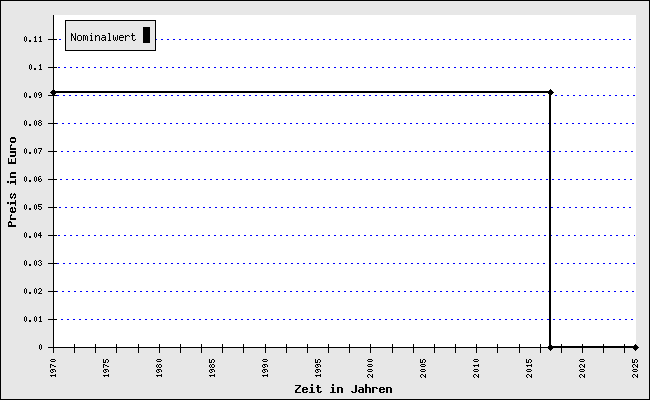This screenshot has height=400, width=650.
Task: Click the black Nominalwert legend color swatch
Action: (x=146, y=36)
